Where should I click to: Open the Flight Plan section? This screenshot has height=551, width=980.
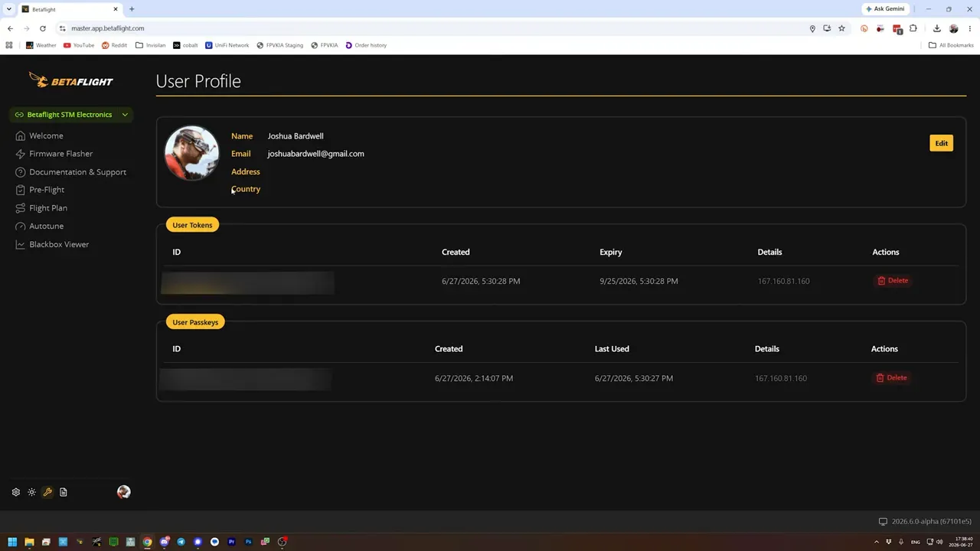(x=48, y=208)
